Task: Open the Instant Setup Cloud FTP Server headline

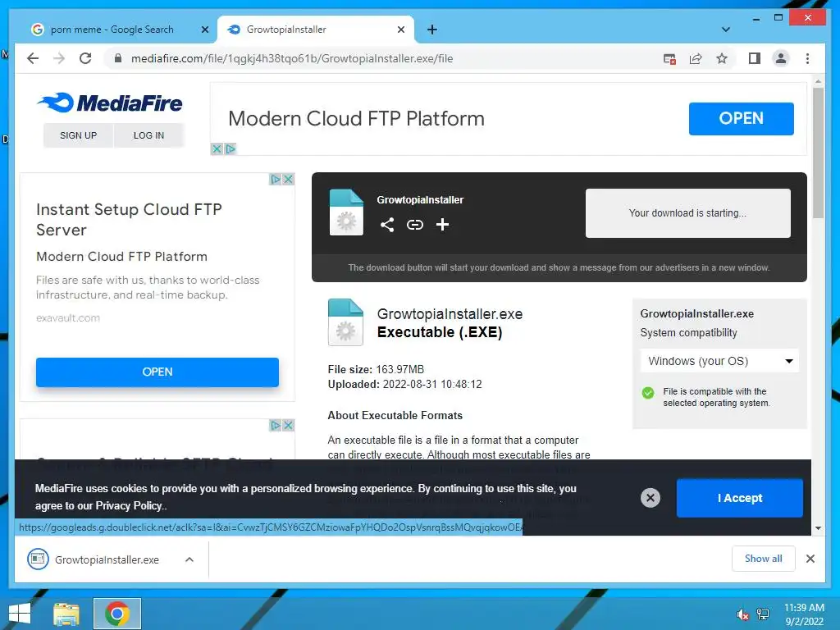Action: click(x=129, y=219)
